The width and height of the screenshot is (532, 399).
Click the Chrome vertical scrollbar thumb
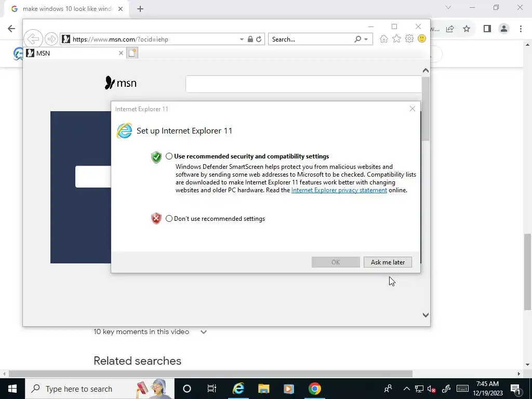pos(527,271)
